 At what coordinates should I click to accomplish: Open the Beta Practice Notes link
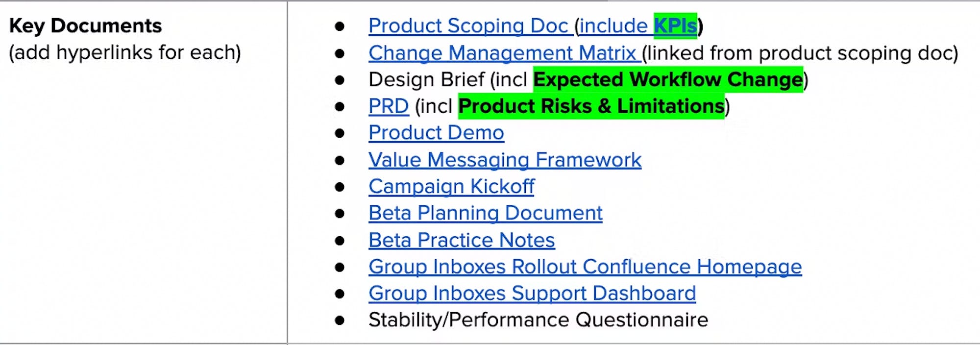[462, 240]
